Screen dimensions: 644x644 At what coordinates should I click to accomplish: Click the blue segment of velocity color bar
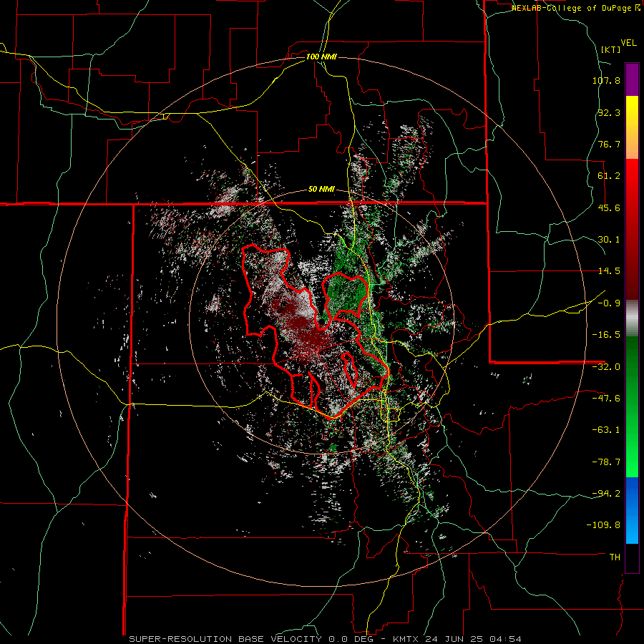[632, 510]
